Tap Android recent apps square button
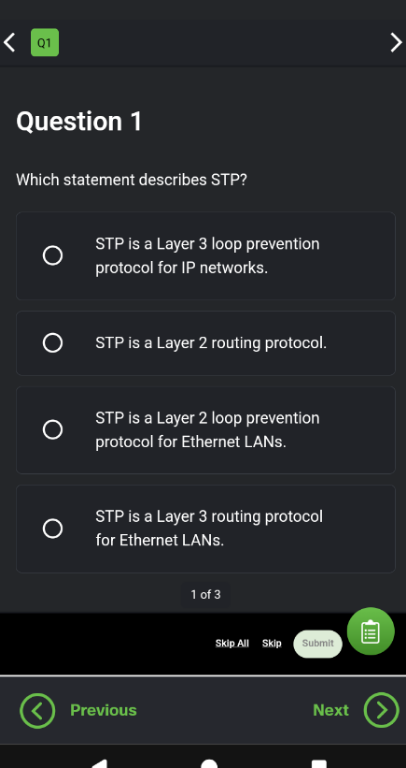This screenshot has width=406, height=768. point(319,764)
